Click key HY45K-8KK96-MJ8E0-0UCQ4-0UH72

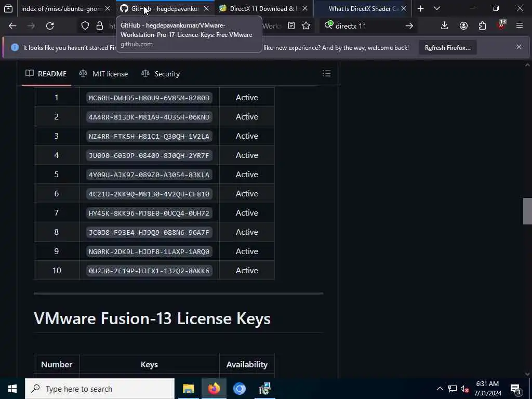click(149, 213)
